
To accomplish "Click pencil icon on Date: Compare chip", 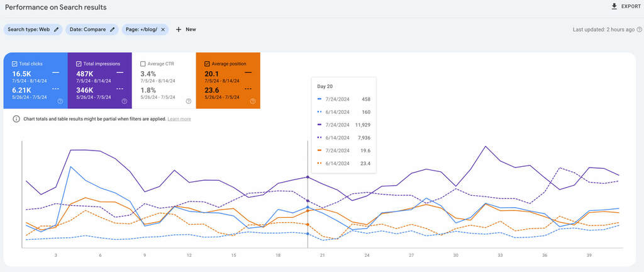I will click(x=113, y=29).
